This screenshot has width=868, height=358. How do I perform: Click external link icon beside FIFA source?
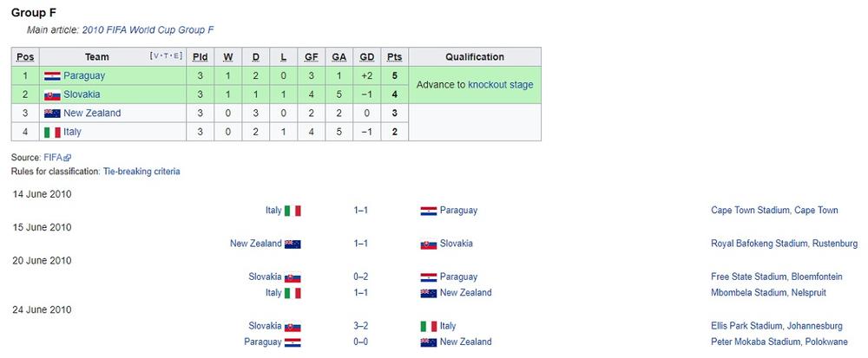coord(68,158)
